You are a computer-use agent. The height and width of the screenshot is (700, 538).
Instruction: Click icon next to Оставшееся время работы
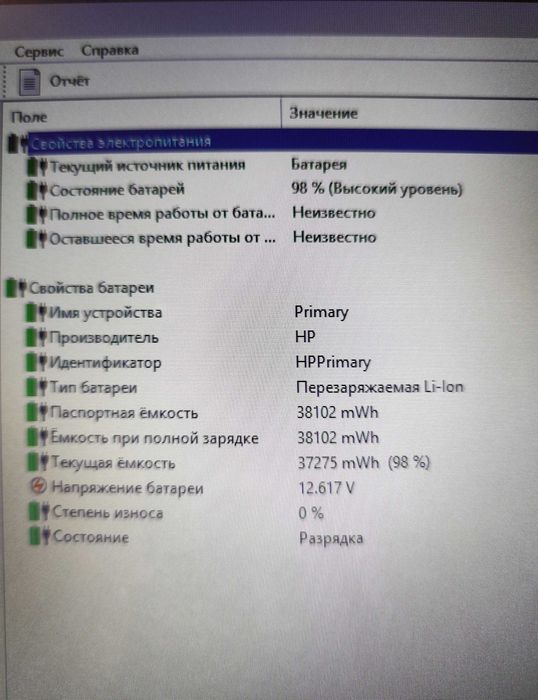(37, 239)
